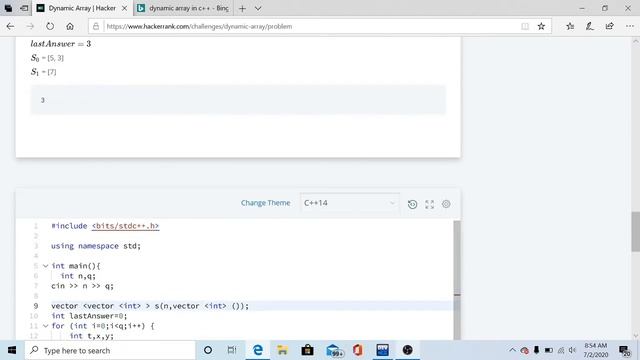This screenshot has height=360, width=640.
Task: Go back to previous page
Action: pyautogui.click(x=11, y=26)
